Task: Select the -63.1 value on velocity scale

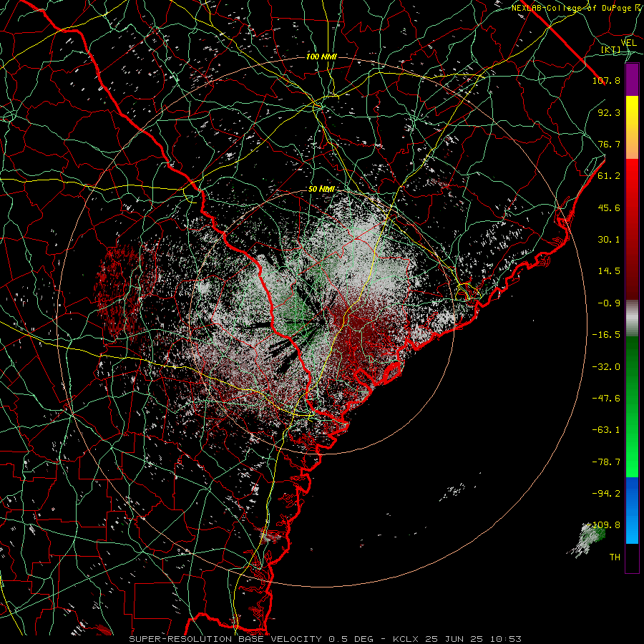Action: tap(606, 430)
